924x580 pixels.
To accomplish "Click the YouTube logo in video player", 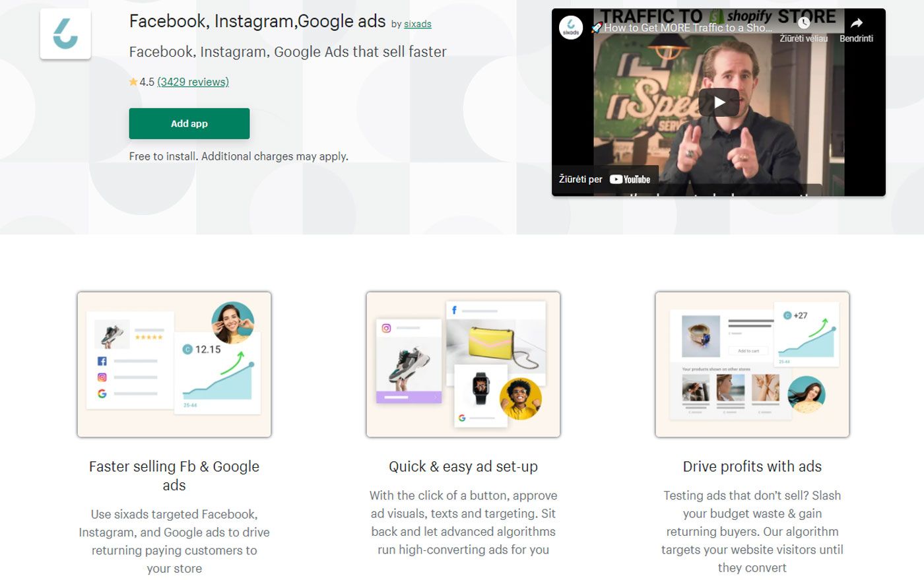I will (x=630, y=179).
